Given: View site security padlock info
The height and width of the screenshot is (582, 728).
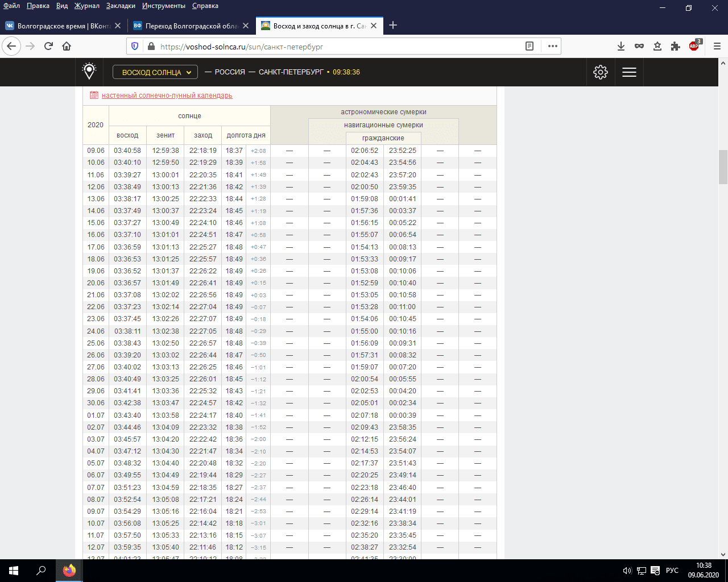Looking at the screenshot, I should coord(151,46).
